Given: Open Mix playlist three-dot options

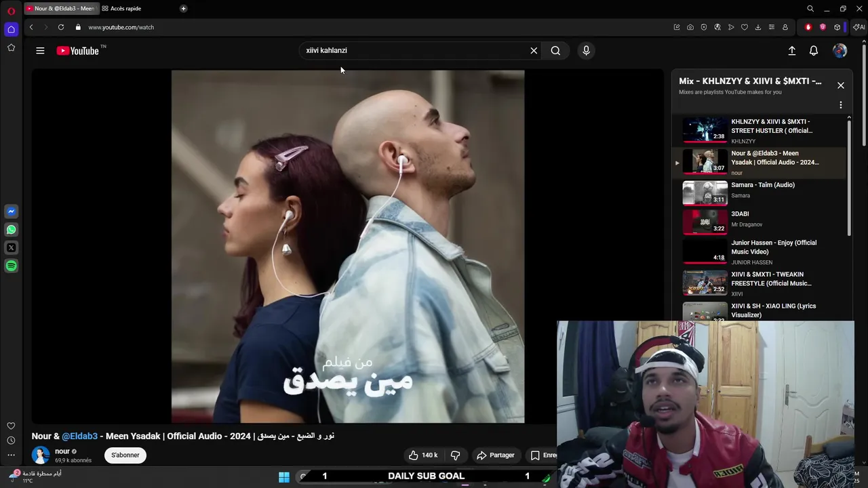Looking at the screenshot, I should click(x=841, y=105).
